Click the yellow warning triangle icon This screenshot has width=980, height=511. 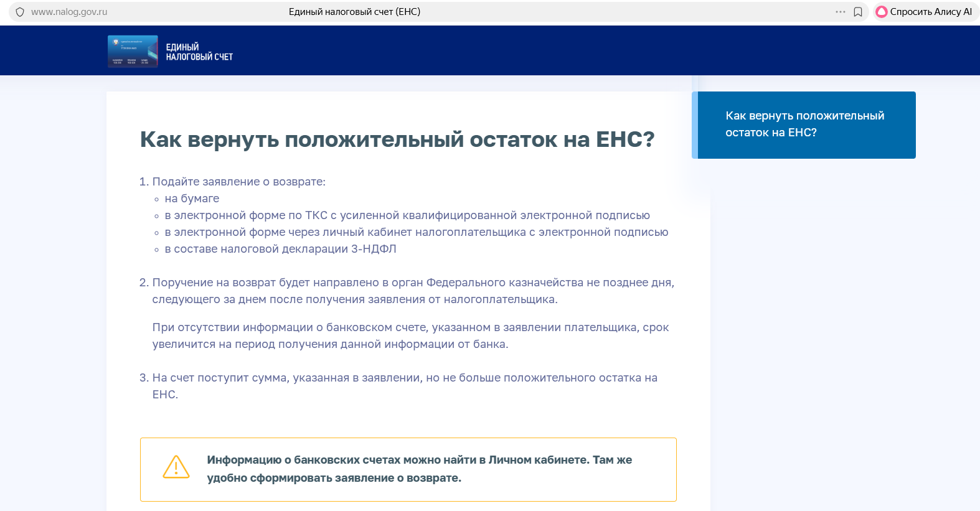click(176, 467)
